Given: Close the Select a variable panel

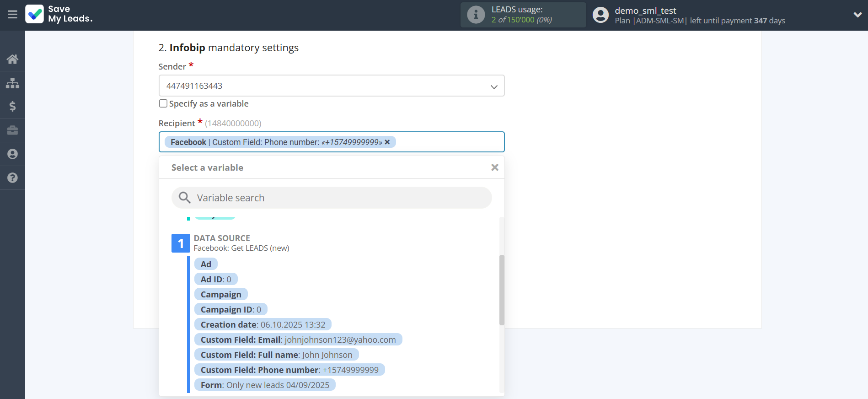Looking at the screenshot, I should tap(494, 167).
